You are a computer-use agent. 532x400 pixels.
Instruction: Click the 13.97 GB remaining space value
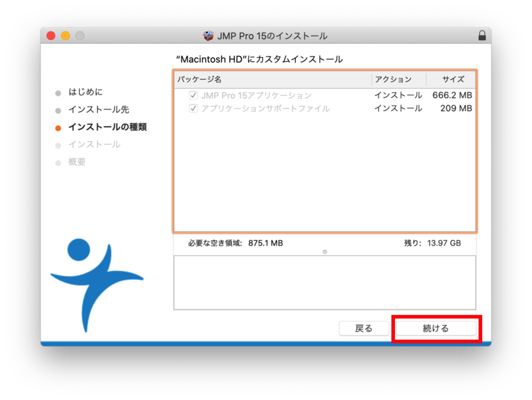point(444,243)
